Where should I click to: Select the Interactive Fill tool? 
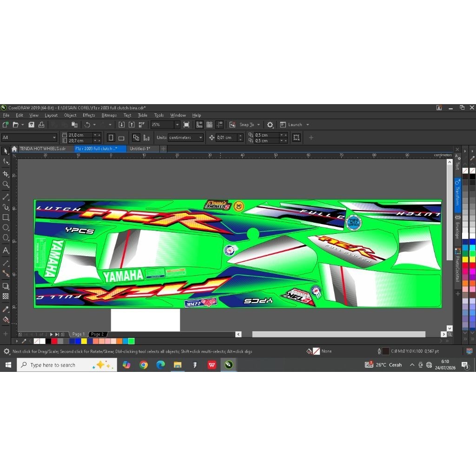pos(6,319)
